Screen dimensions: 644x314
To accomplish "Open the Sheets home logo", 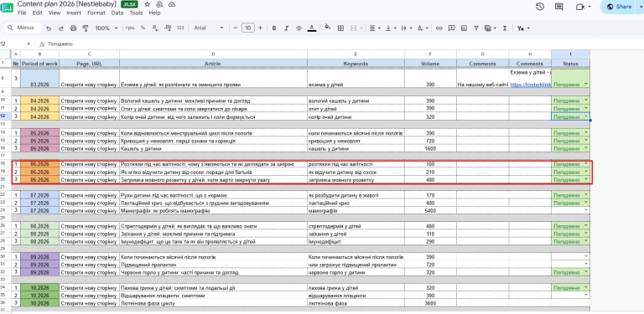I will coord(7,8).
